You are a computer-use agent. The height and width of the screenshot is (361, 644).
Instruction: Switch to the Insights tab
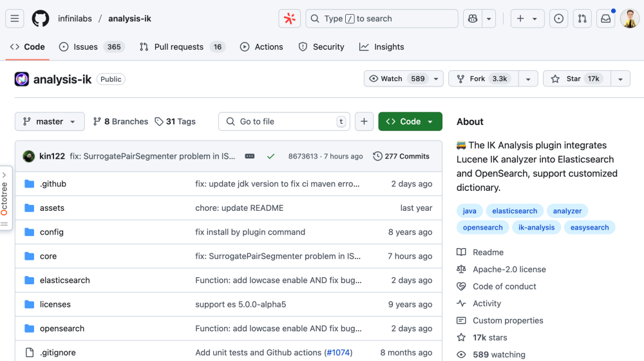point(382,46)
